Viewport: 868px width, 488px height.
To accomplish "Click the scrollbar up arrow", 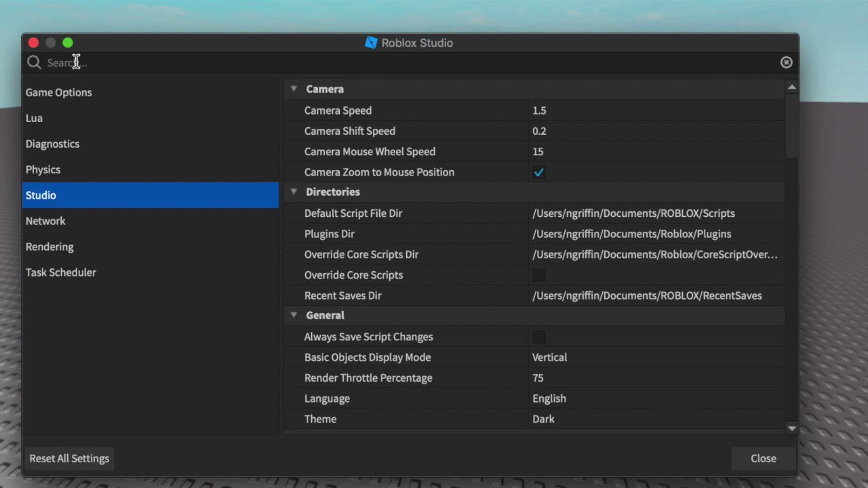I will (x=791, y=87).
